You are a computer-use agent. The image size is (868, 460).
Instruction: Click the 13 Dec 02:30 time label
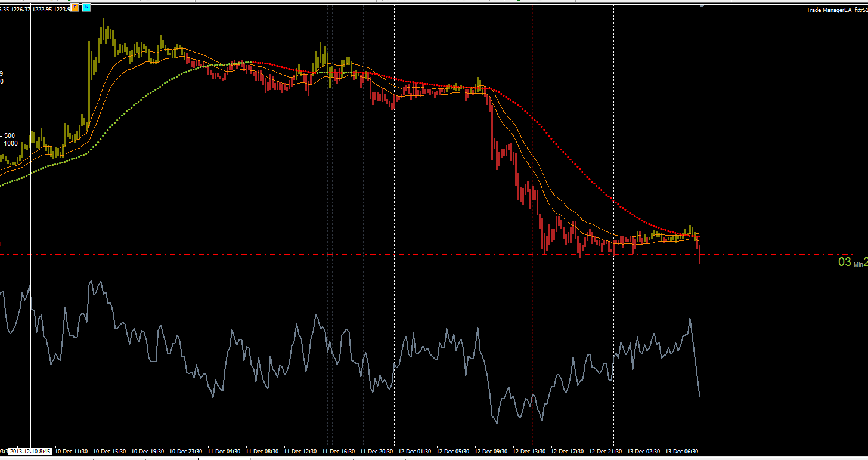pyautogui.click(x=644, y=452)
